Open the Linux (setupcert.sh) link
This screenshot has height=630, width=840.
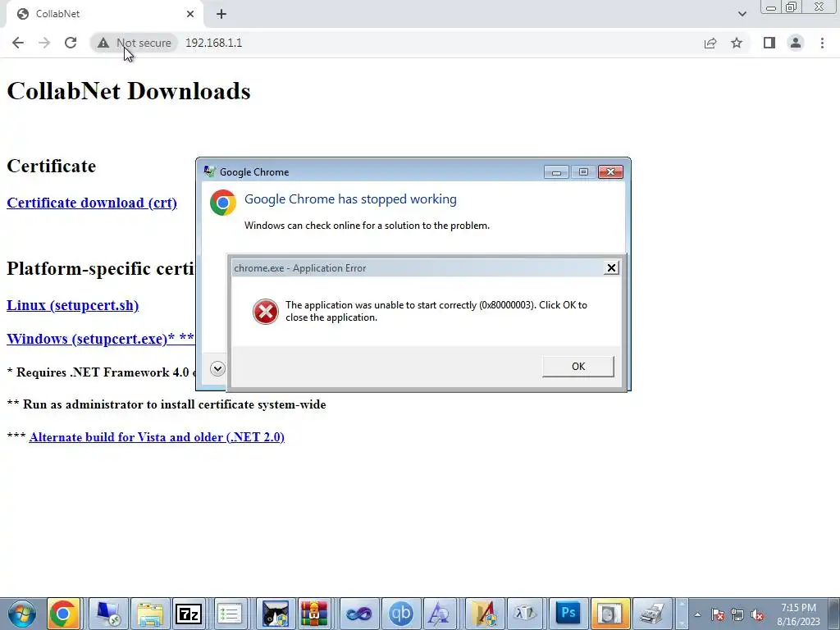point(72,305)
